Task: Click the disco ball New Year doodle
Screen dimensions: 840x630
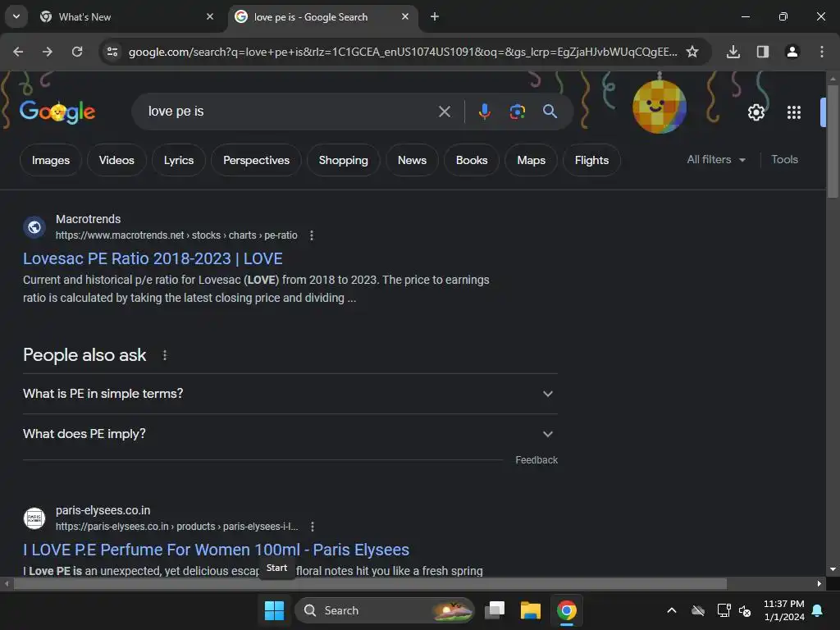Action: tap(659, 106)
